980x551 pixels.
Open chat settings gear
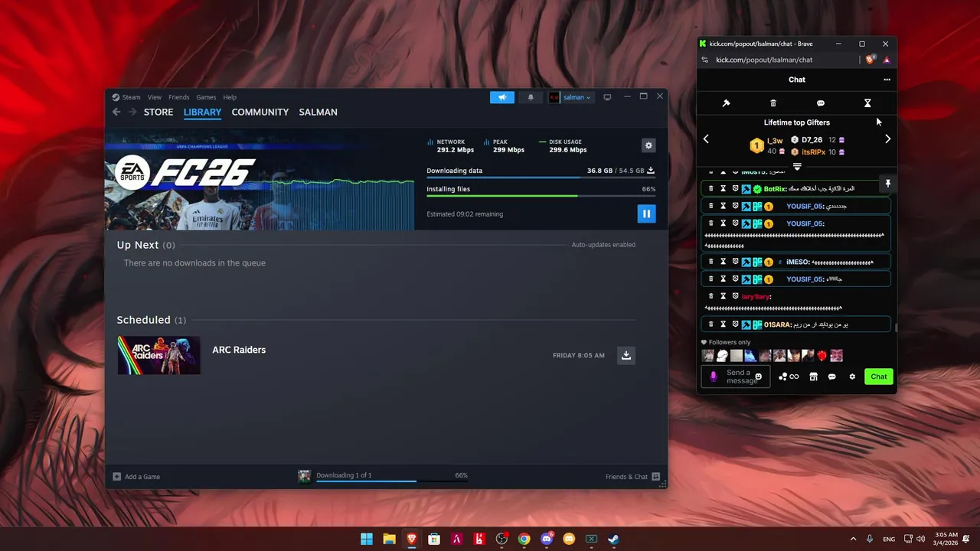[x=852, y=377]
